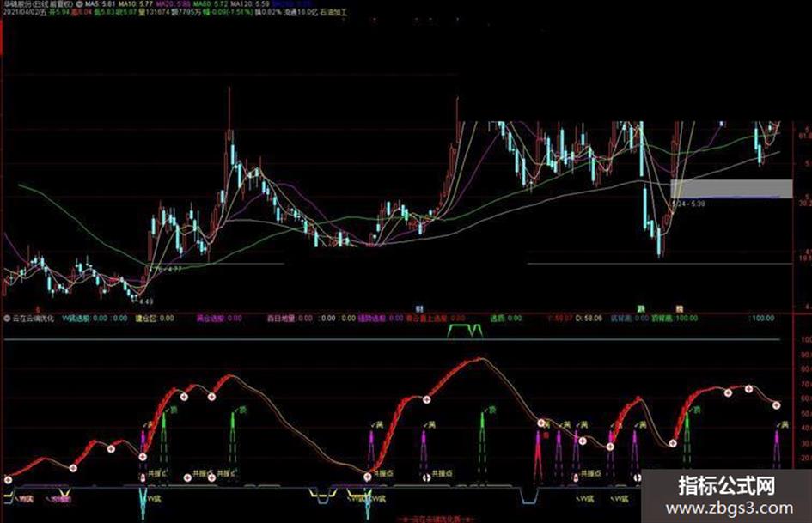Click the blue 财 event marker under the price chart

click(419, 309)
